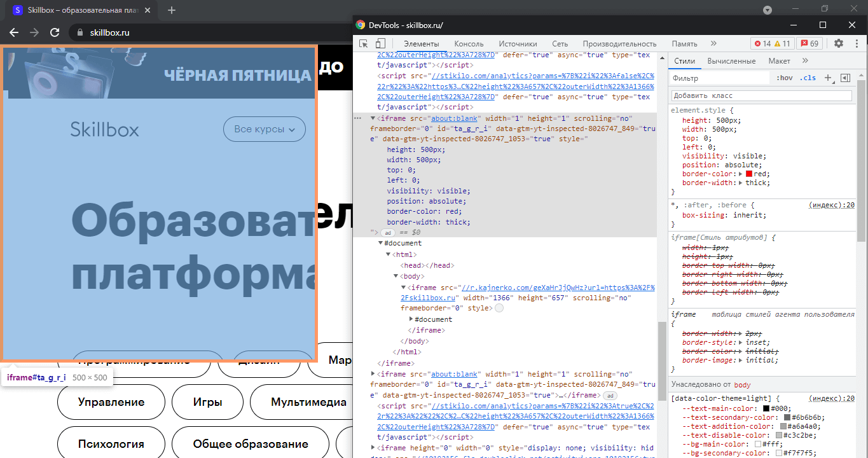Switch to the Консоль panel
This screenshot has width=868, height=458.
pyautogui.click(x=469, y=44)
